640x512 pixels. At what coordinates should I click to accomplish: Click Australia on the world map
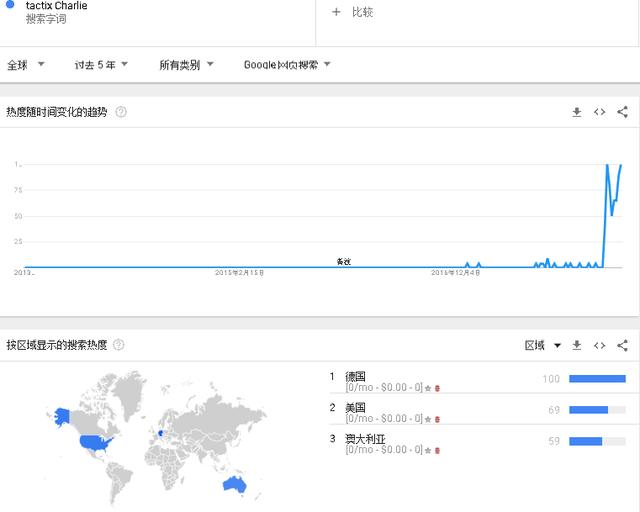point(235,484)
